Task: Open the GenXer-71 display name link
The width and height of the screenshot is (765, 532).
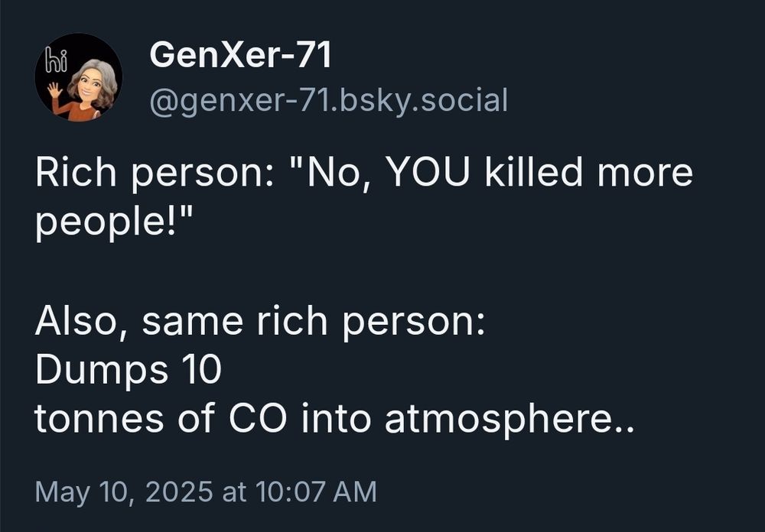Action: [241, 54]
